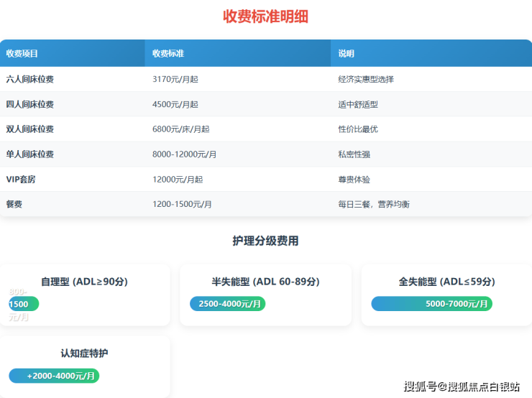Image resolution: width=532 pixels, height=398 pixels.
Task: Select the 收费项目 column header
Action: 22,54
